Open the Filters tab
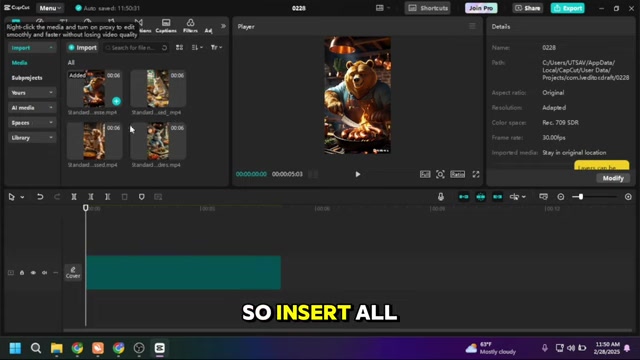This screenshot has height=360, width=640. click(x=190, y=26)
